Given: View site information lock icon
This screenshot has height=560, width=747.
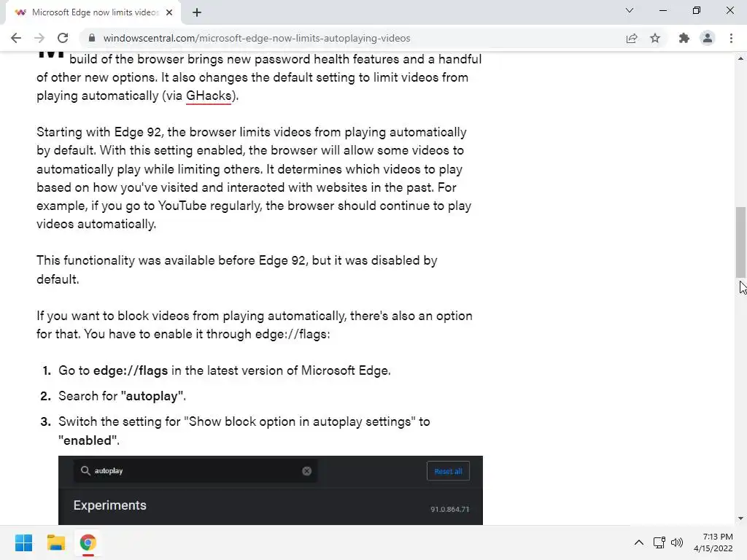Looking at the screenshot, I should (x=92, y=38).
